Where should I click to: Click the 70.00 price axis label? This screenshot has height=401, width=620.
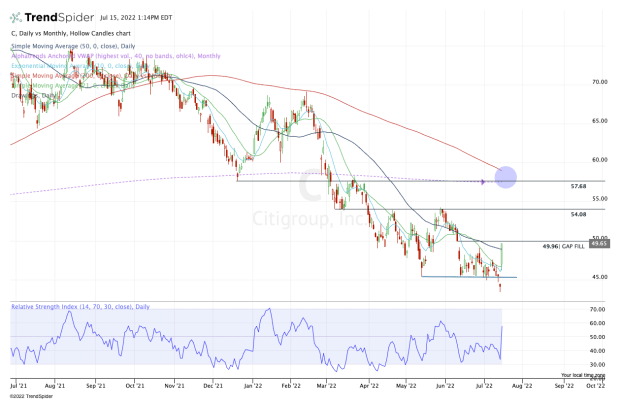coord(599,82)
